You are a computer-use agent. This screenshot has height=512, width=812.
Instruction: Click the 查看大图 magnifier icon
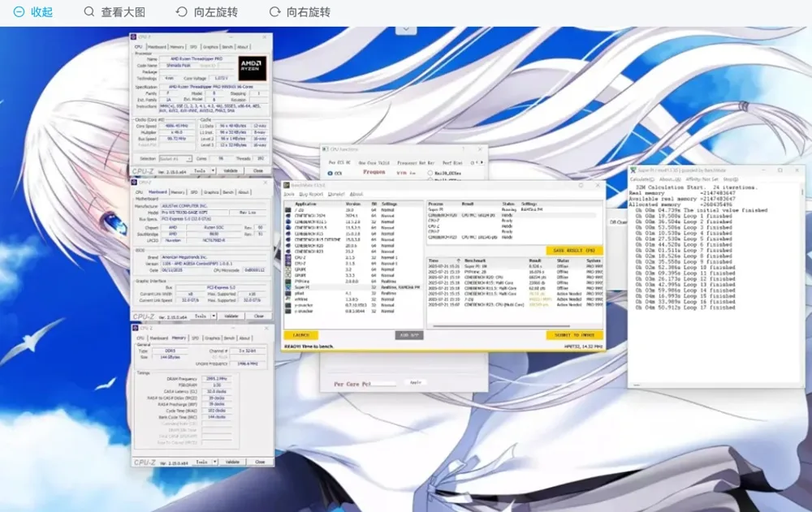tap(89, 12)
